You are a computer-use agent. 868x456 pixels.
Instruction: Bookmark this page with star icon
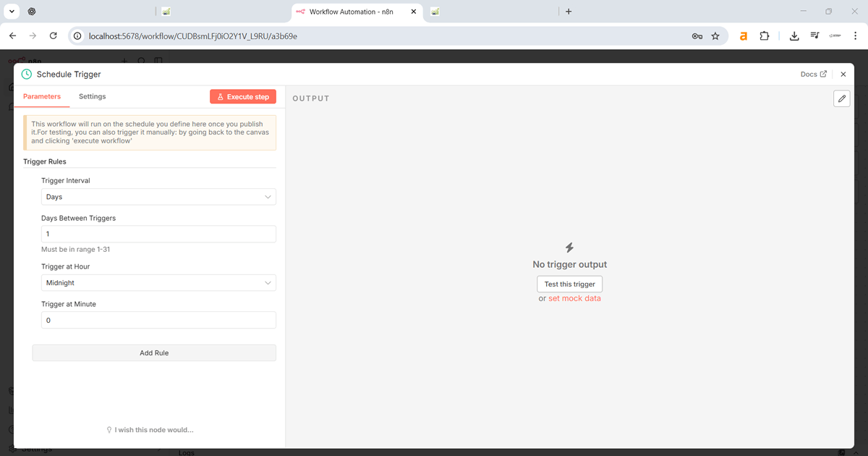[x=715, y=35]
